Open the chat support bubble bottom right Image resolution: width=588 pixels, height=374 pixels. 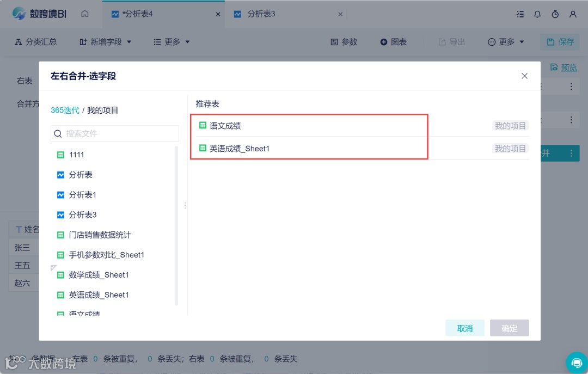tap(577, 363)
